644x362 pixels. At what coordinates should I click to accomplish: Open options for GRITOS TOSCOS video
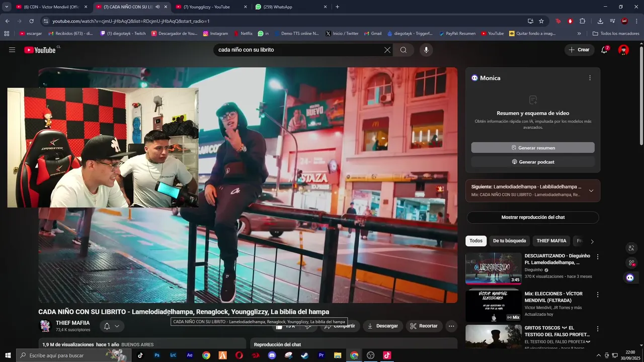[x=597, y=328]
